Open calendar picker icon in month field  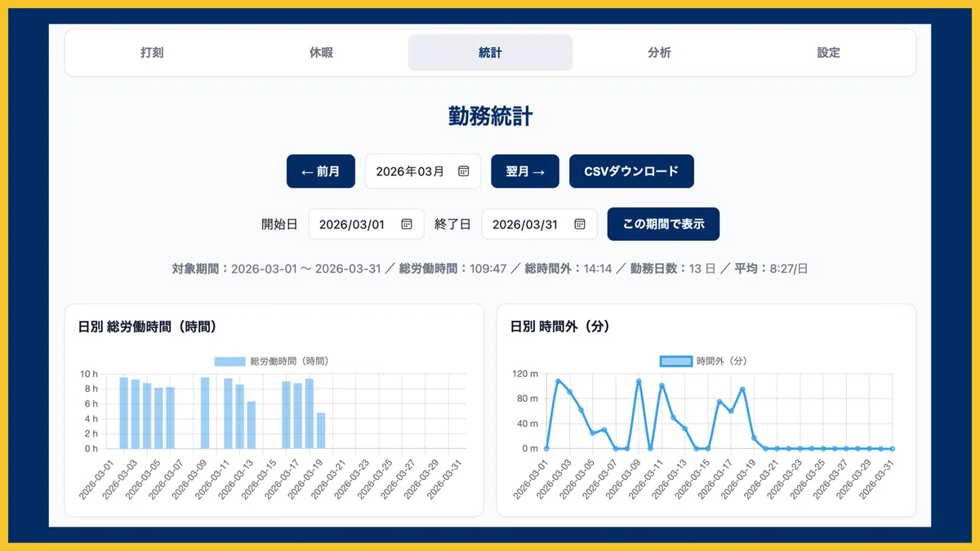(464, 171)
